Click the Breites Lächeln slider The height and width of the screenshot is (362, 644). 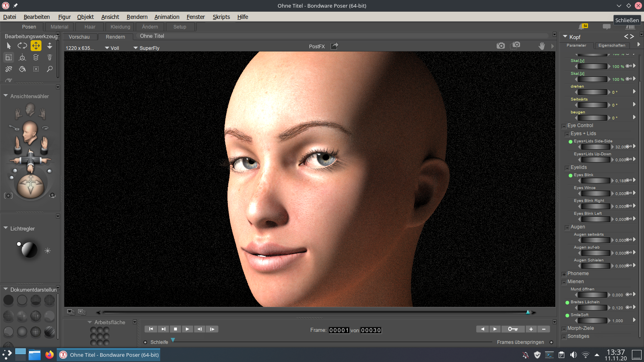click(x=592, y=308)
